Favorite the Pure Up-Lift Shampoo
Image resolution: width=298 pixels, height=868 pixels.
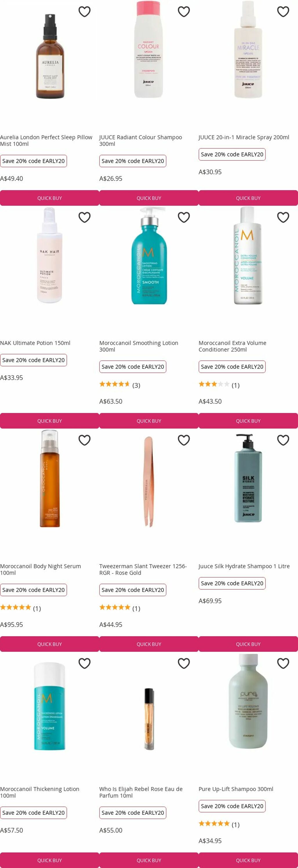283,663
